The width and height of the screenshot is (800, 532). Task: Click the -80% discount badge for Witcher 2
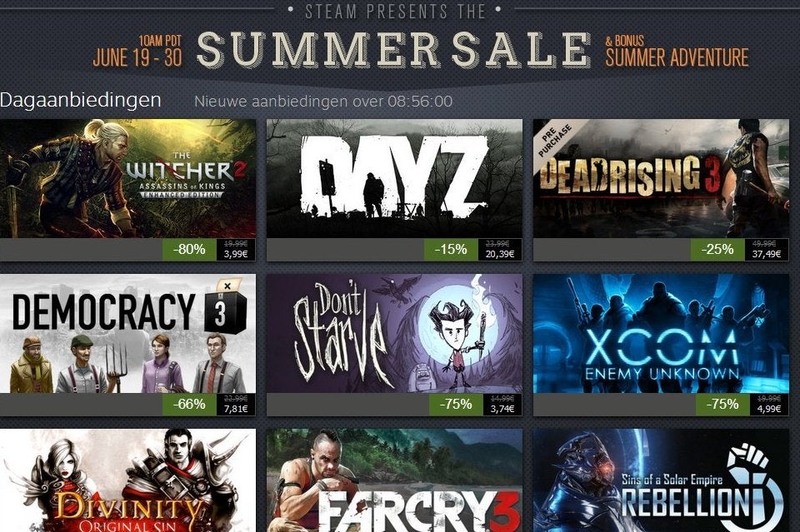point(189,249)
